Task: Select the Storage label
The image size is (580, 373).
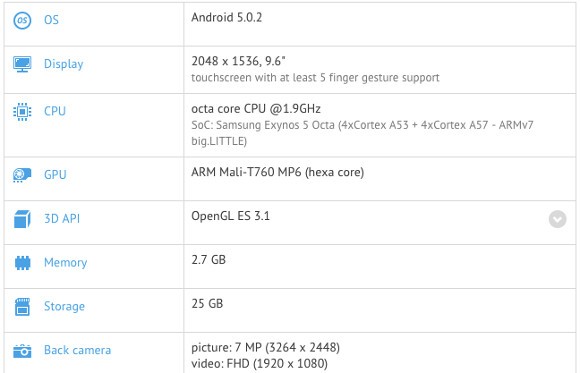Action: [x=64, y=307]
